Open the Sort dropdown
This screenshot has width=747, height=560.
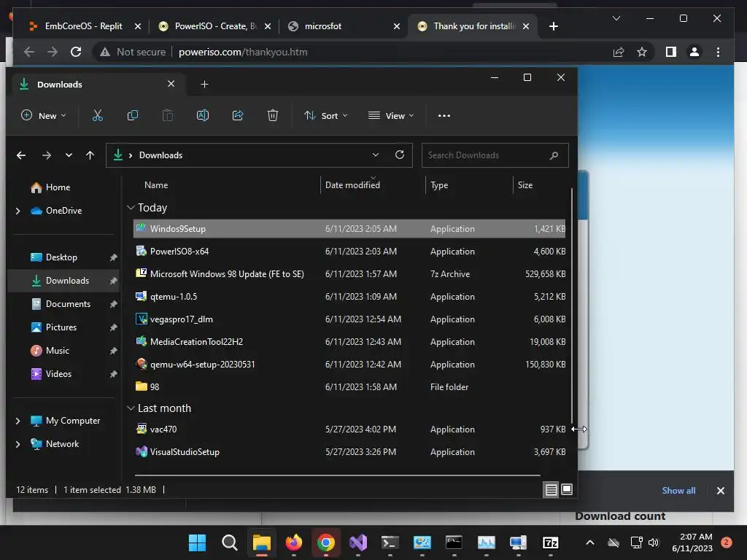[x=326, y=116]
